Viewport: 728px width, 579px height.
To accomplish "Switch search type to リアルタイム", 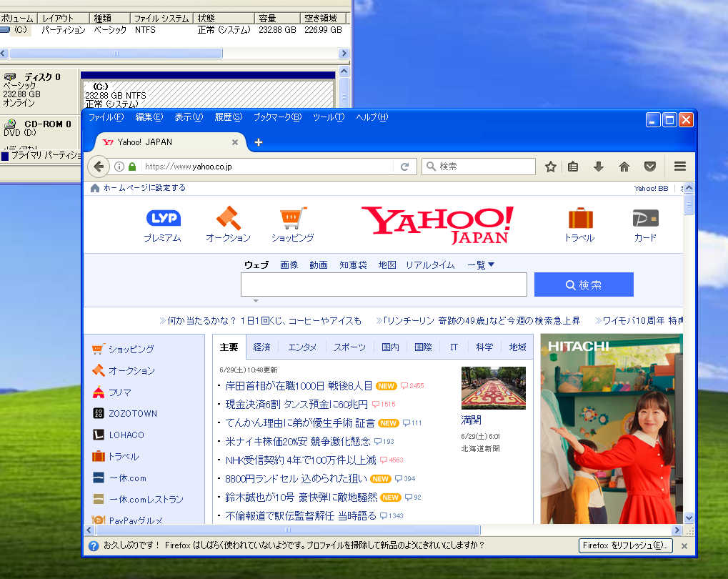I will (430, 265).
